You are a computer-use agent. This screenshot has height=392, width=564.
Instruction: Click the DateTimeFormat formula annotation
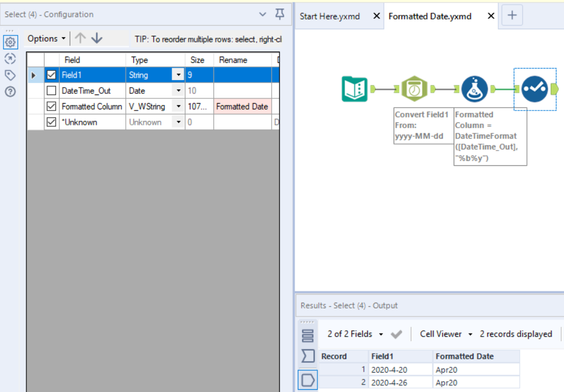click(490, 136)
